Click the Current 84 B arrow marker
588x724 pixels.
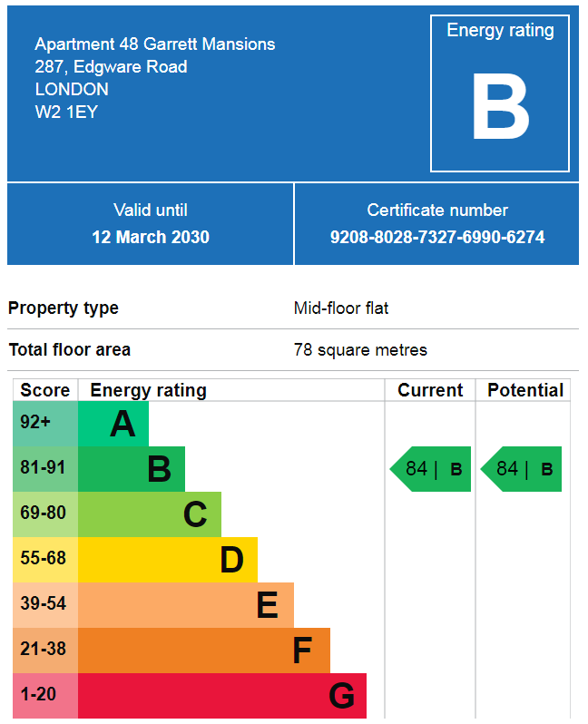click(x=430, y=469)
